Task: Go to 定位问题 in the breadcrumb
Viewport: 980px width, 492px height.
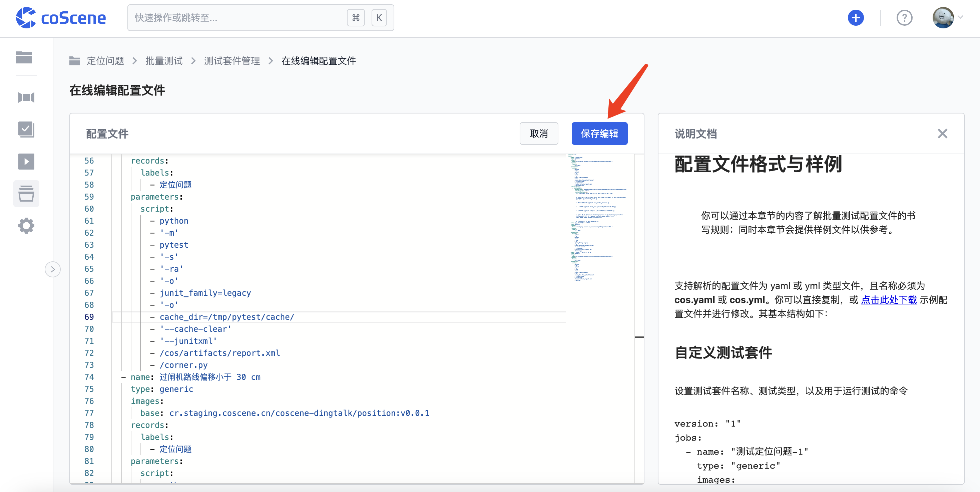Action: pos(105,60)
